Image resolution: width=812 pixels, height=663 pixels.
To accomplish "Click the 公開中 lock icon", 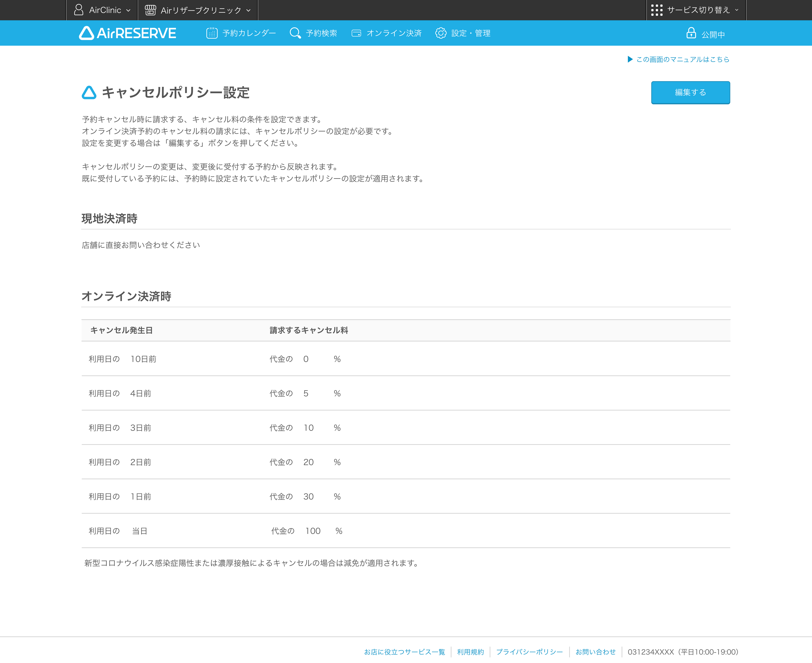I will (691, 33).
